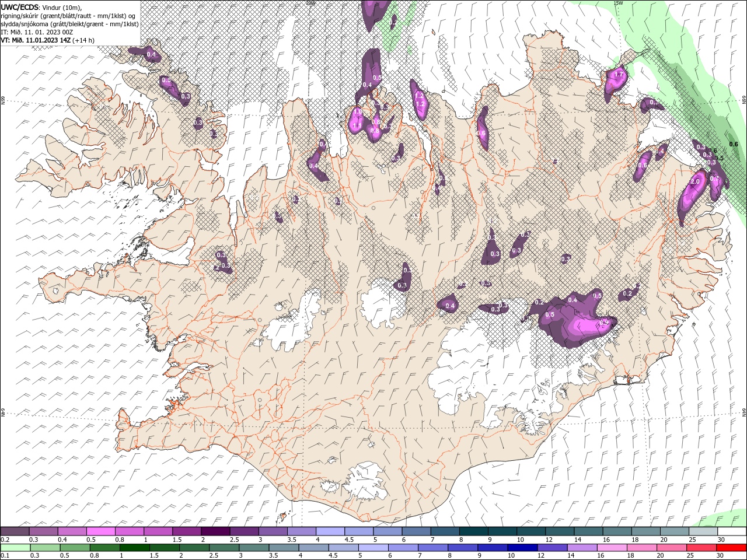Select the 'rigning/skúrir' header line

click(x=68, y=16)
